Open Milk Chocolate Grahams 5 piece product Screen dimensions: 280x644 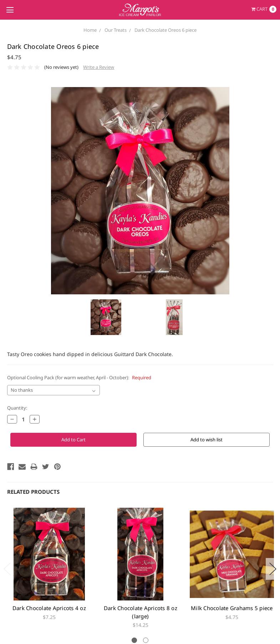pos(231,608)
